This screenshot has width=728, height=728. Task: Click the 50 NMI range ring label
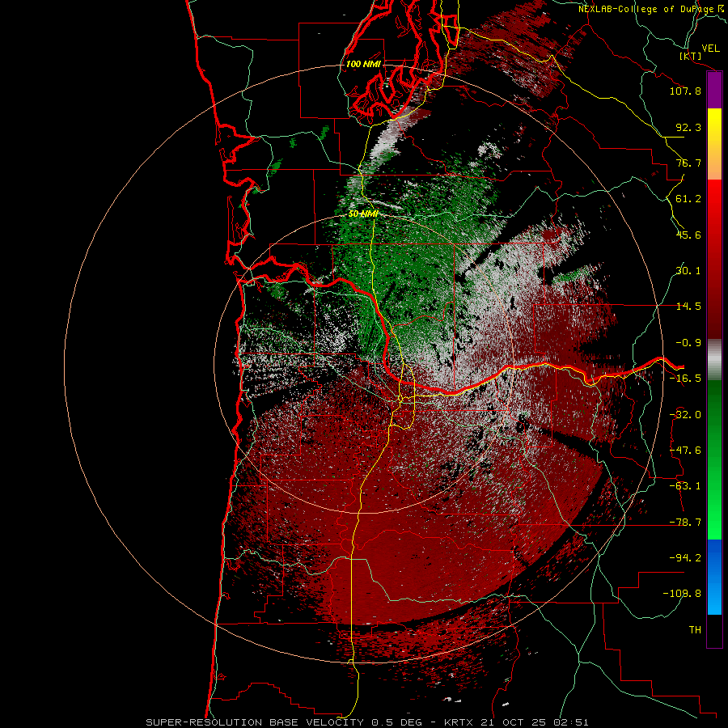pyautogui.click(x=363, y=214)
